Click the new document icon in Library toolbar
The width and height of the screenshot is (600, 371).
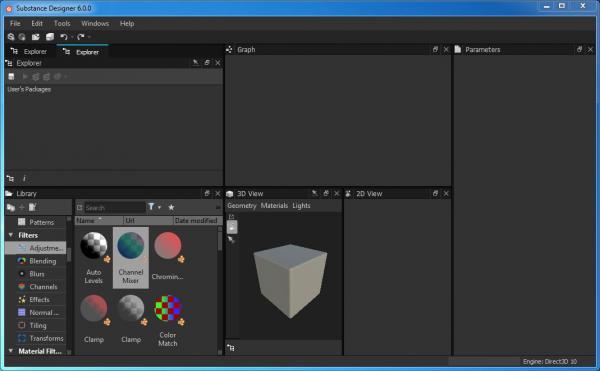[x=33, y=207]
